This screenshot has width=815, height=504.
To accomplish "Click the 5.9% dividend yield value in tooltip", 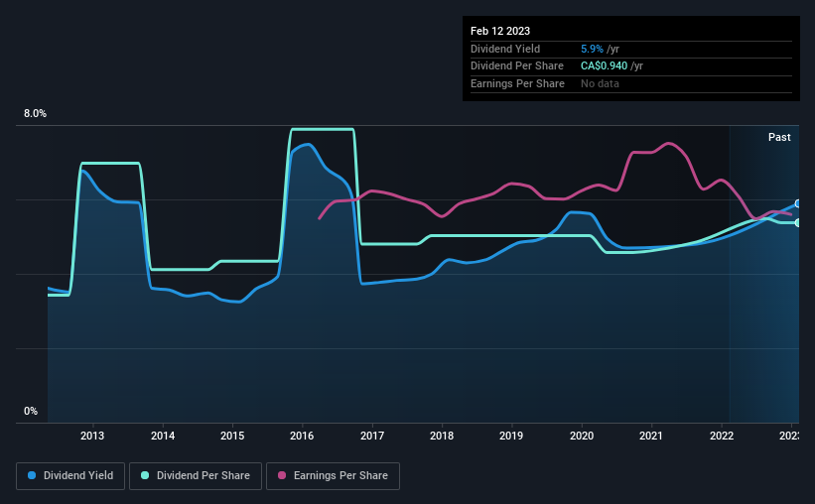I will coord(592,49).
